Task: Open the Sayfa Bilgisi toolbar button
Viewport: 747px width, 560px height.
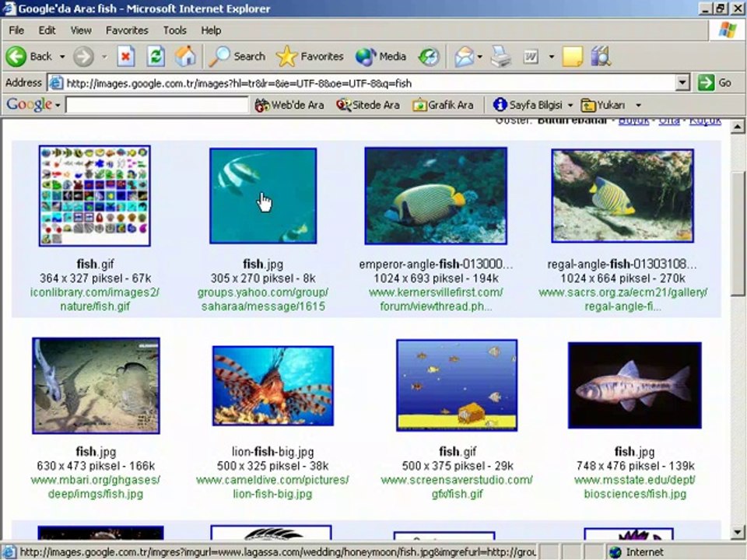Action: 528,105
